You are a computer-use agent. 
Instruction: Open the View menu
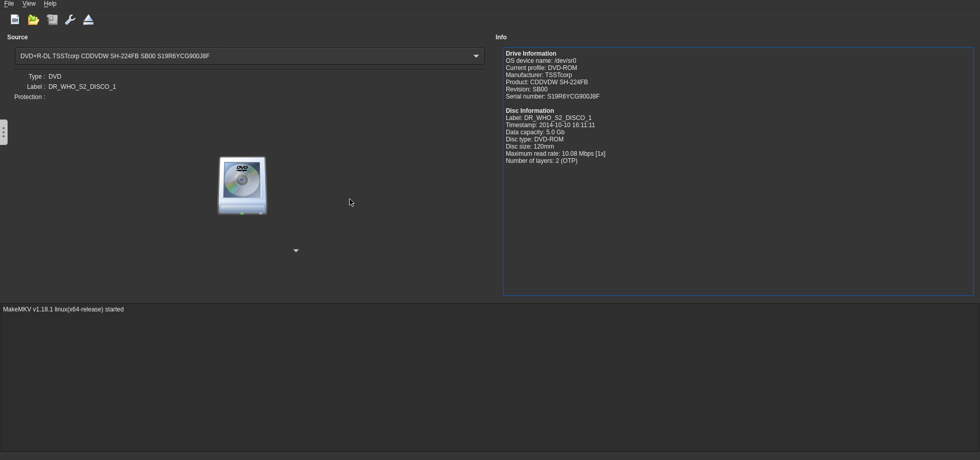click(x=29, y=4)
